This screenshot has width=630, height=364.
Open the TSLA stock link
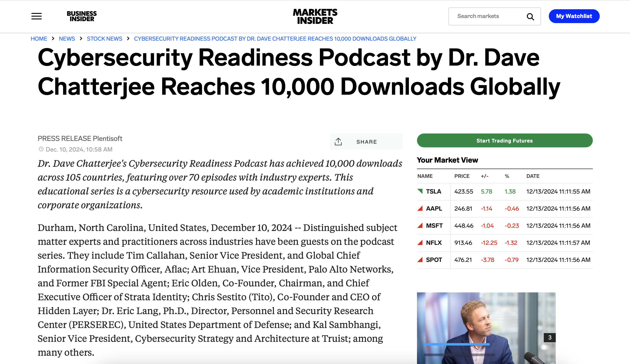[433, 191]
